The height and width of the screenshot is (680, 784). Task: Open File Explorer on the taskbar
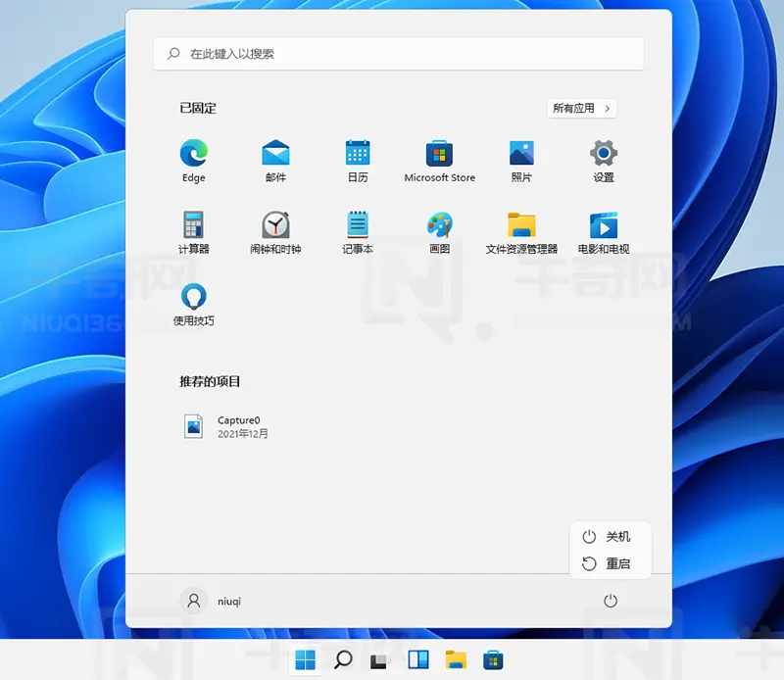tap(456, 660)
